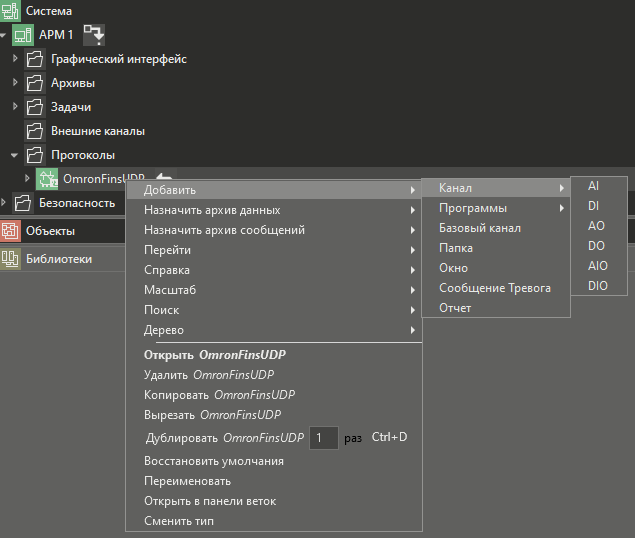
Task: Click the OmronFinsUDP protocol icon
Action: pyautogui.click(x=47, y=179)
